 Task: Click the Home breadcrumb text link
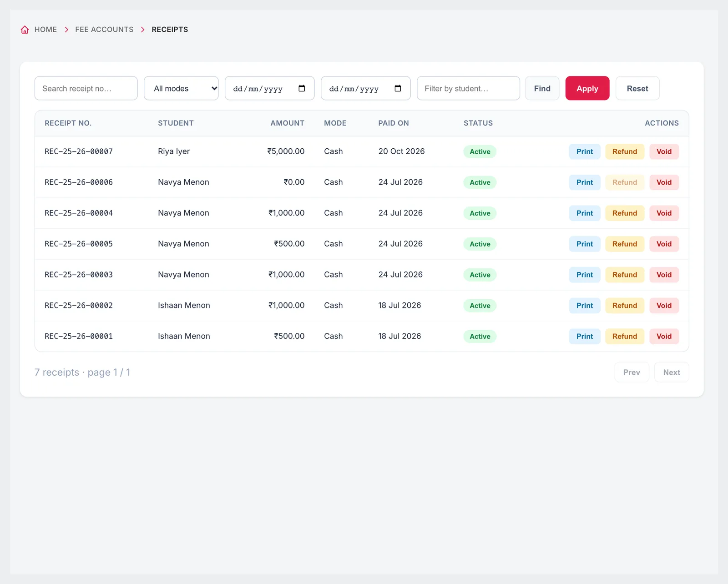click(45, 30)
